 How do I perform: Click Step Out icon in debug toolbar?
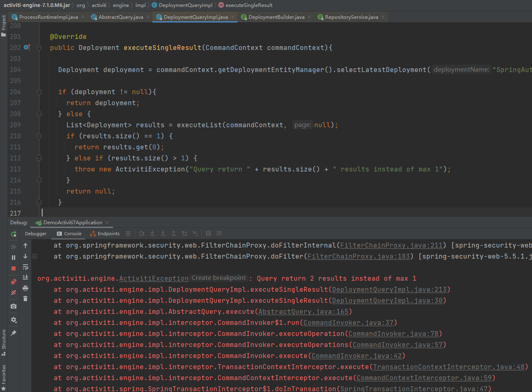(174, 233)
